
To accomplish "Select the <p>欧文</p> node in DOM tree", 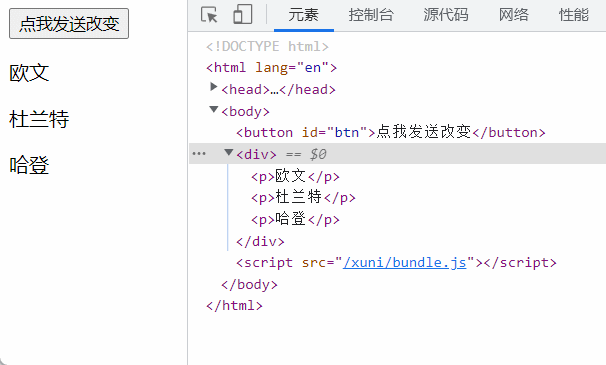I will 295,176.
